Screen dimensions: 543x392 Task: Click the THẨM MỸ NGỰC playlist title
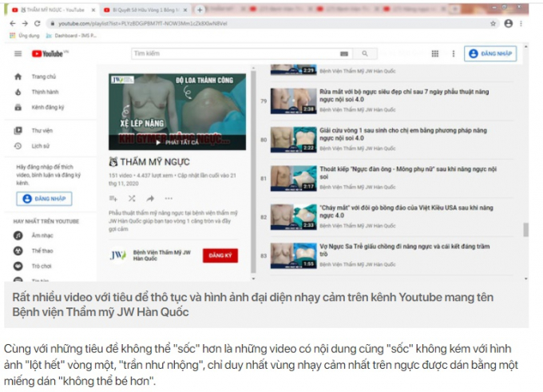[149, 162]
